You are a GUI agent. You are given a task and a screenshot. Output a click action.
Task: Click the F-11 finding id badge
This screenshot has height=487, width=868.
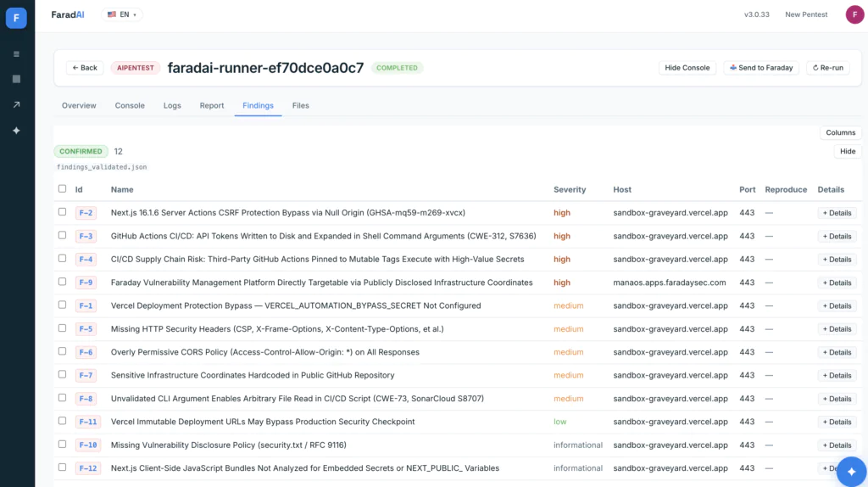click(88, 423)
